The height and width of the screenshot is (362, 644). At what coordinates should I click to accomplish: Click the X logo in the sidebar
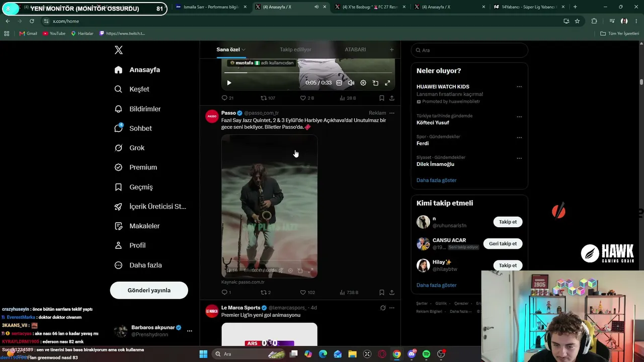pyautogui.click(x=119, y=50)
